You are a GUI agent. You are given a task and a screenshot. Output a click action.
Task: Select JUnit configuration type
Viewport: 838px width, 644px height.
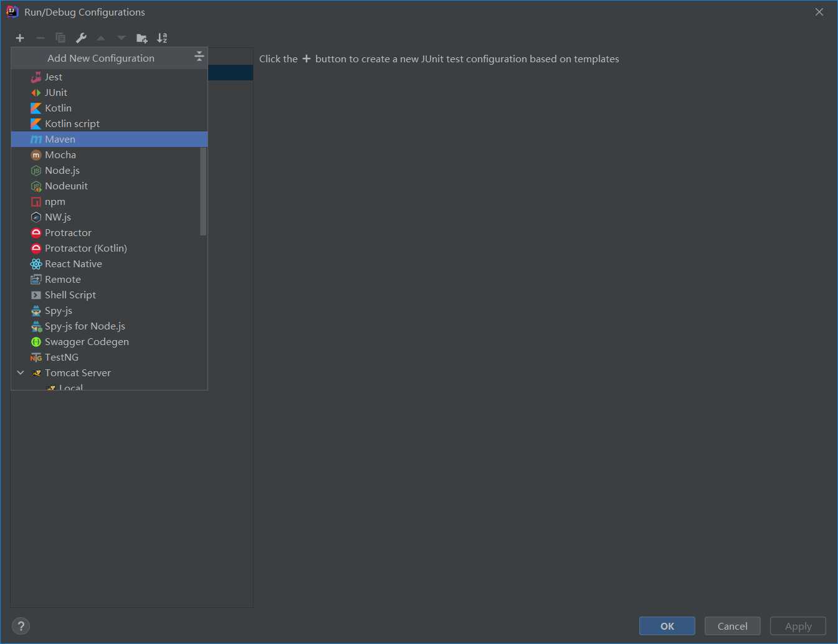coord(109,93)
